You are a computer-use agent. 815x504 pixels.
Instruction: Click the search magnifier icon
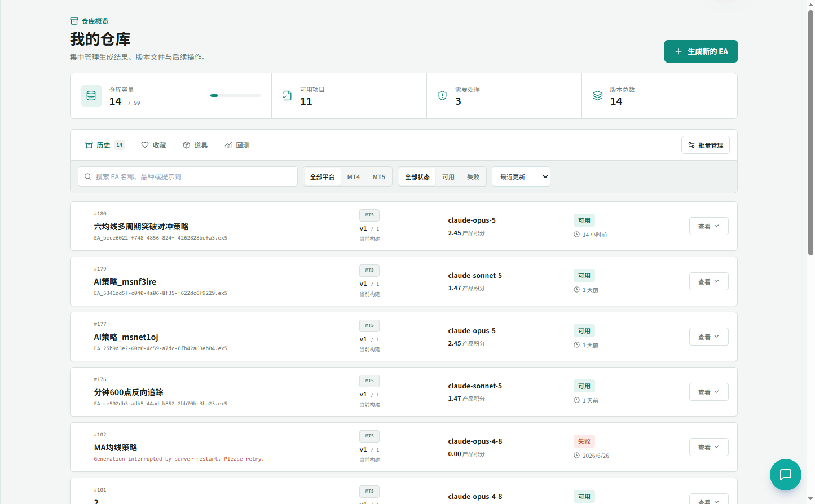[88, 176]
